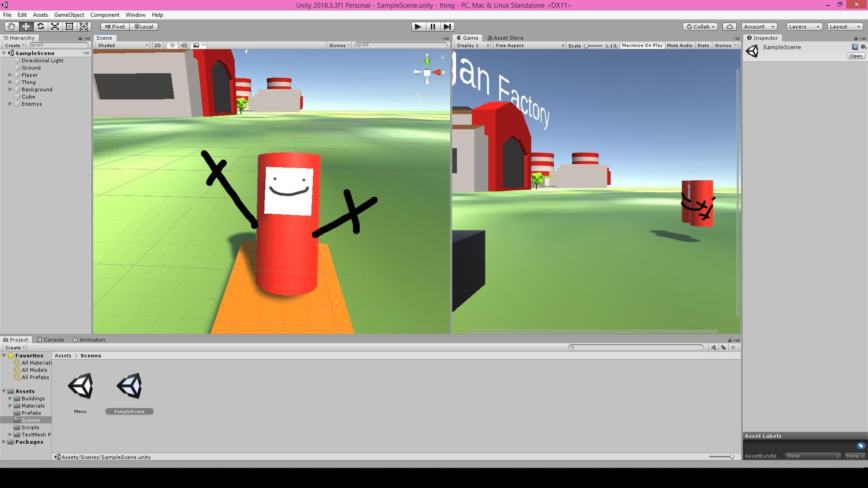
Task: Select the Scale tool
Action: (x=55, y=27)
